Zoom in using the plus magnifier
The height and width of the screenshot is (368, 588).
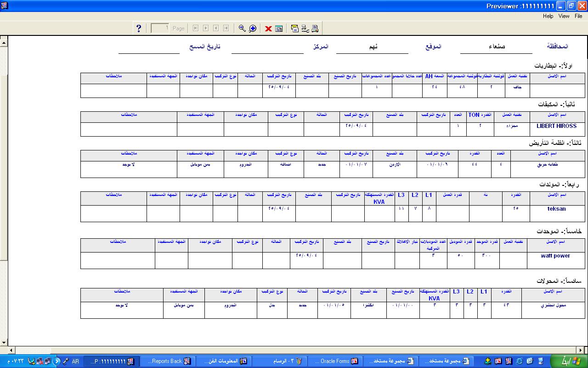coord(253,29)
